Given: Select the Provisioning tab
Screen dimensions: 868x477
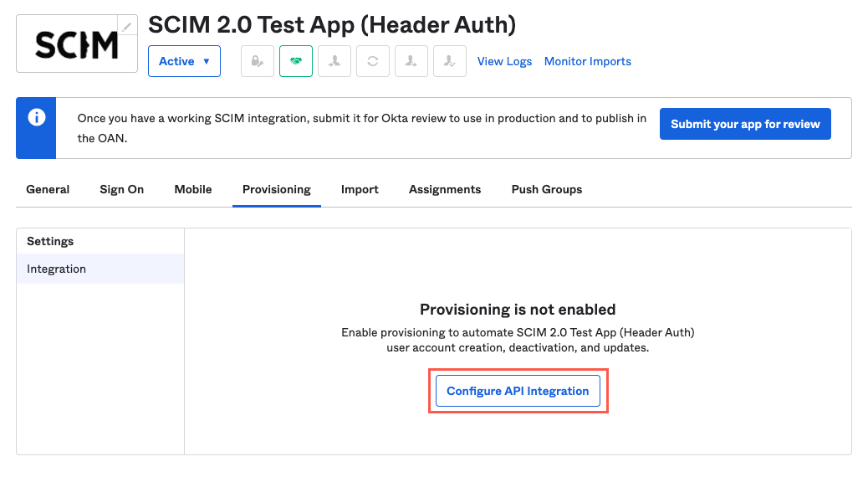Looking at the screenshot, I should click(x=277, y=189).
